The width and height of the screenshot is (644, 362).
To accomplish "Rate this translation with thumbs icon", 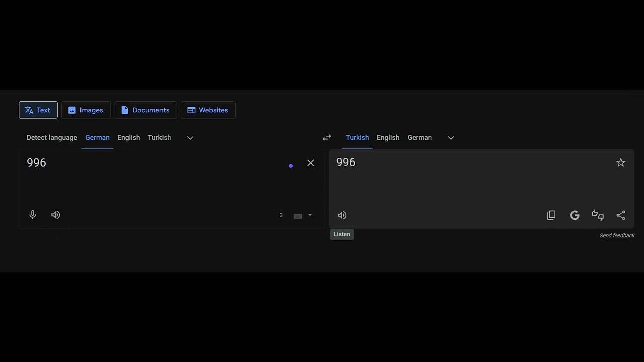I will coord(598,215).
